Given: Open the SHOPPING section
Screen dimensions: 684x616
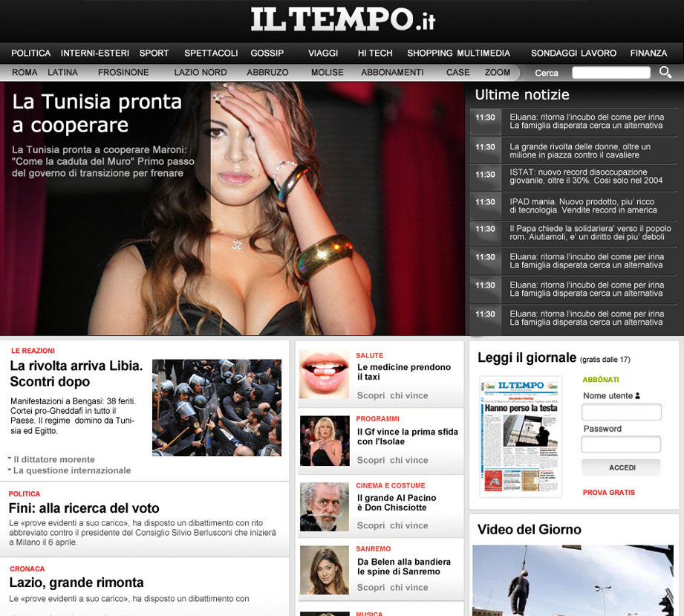Looking at the screenshot, I should click(x=430, y=54).
